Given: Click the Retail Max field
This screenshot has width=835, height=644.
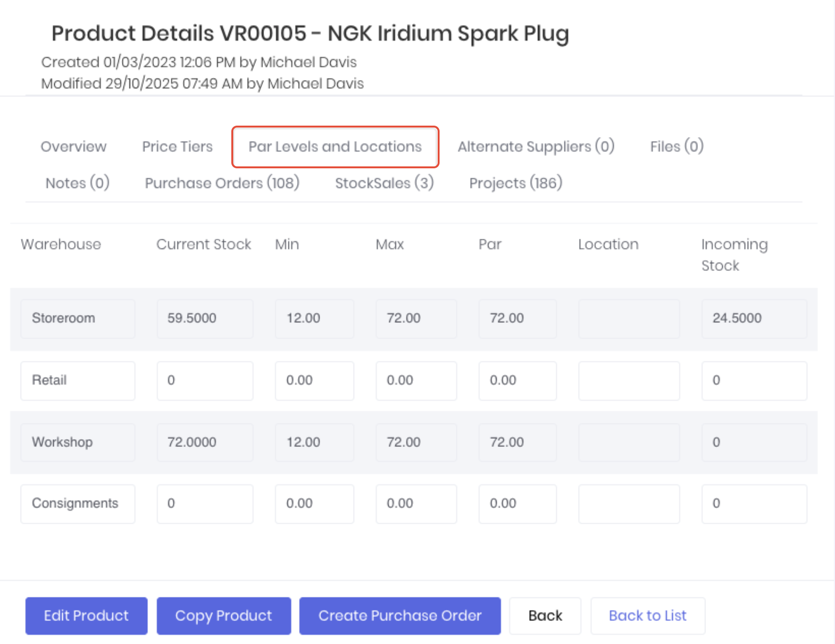Looking at the screenshot, I should tap(416, 381).
